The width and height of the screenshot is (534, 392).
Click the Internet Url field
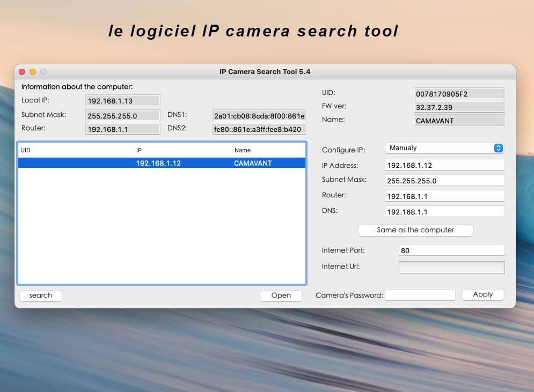451,267
